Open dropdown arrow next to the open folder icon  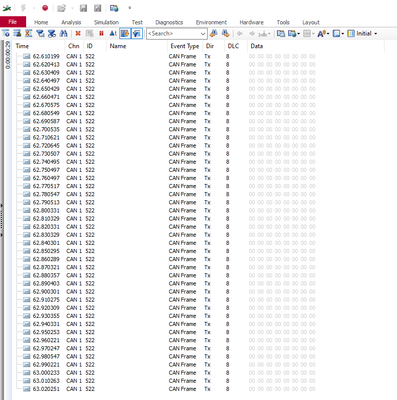(x=72, y=8)
